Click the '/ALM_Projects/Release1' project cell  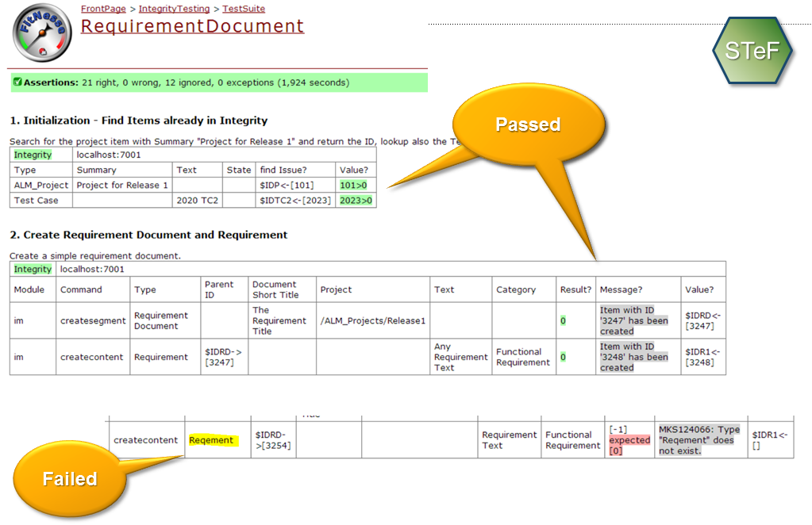pyautogui.click(x=373, y=320)
